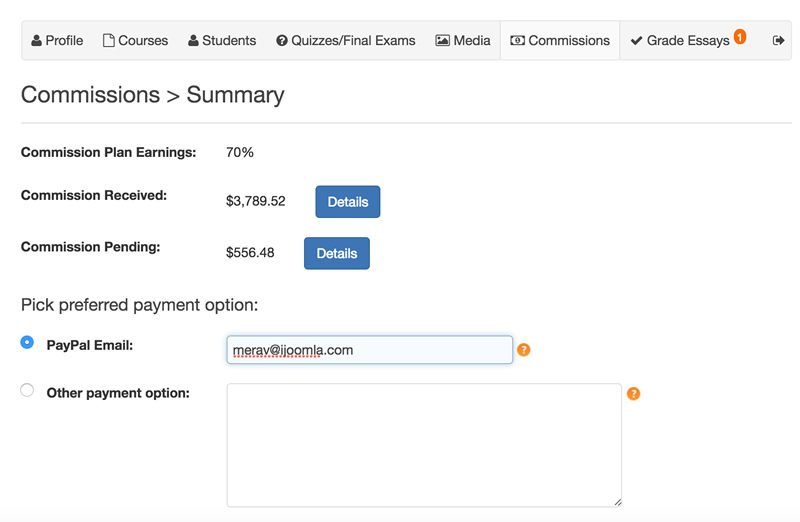Click the Commission Pending label
800x522 pixels.
click(x=90, y=246)
